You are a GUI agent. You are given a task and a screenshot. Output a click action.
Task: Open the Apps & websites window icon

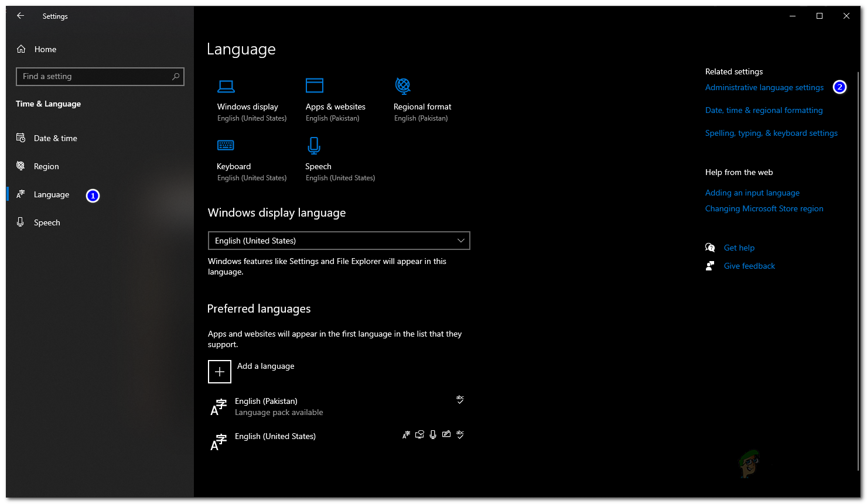coord(315,85)
